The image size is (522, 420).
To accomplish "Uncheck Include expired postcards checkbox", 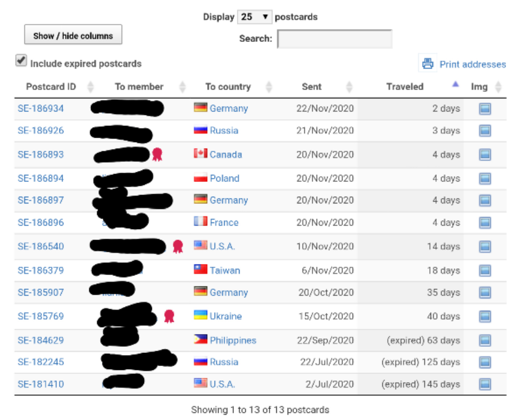I will coord(21,61).
